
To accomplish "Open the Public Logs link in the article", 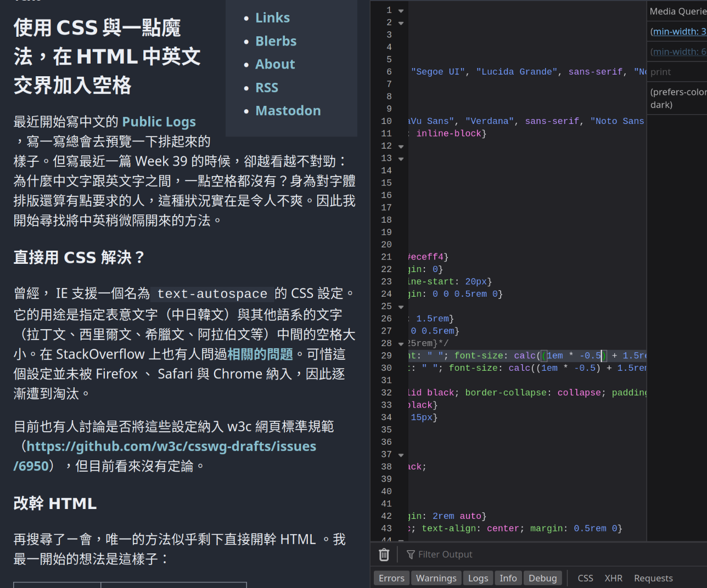I will 159,122.
